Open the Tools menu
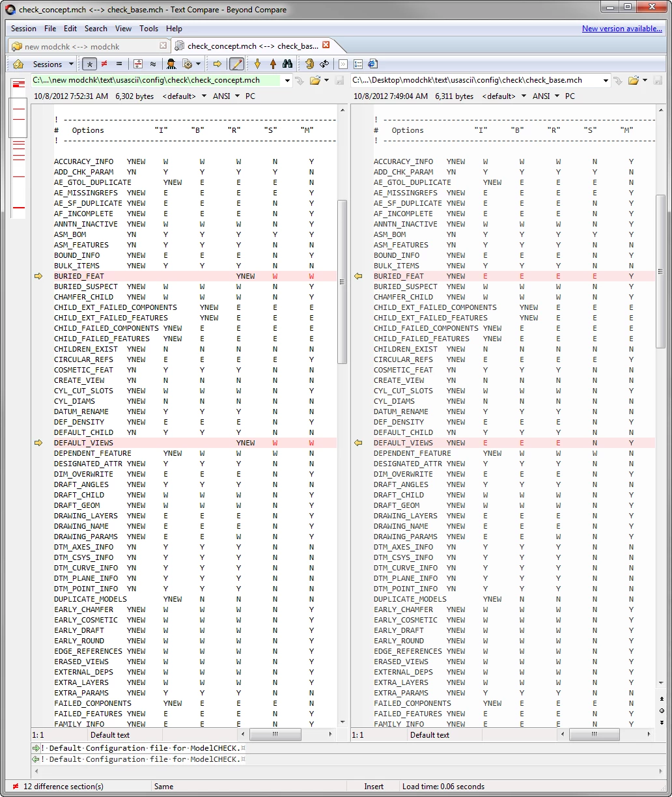The image size is (672, 797). [x=148, y=29]
